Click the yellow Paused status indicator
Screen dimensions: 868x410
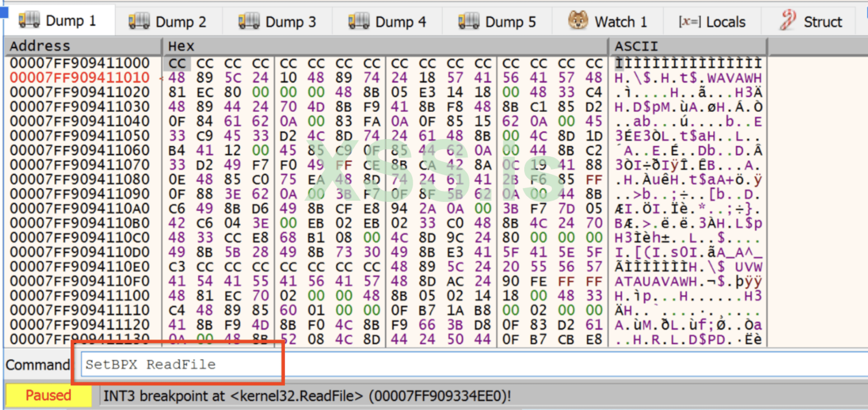point(48,395)
